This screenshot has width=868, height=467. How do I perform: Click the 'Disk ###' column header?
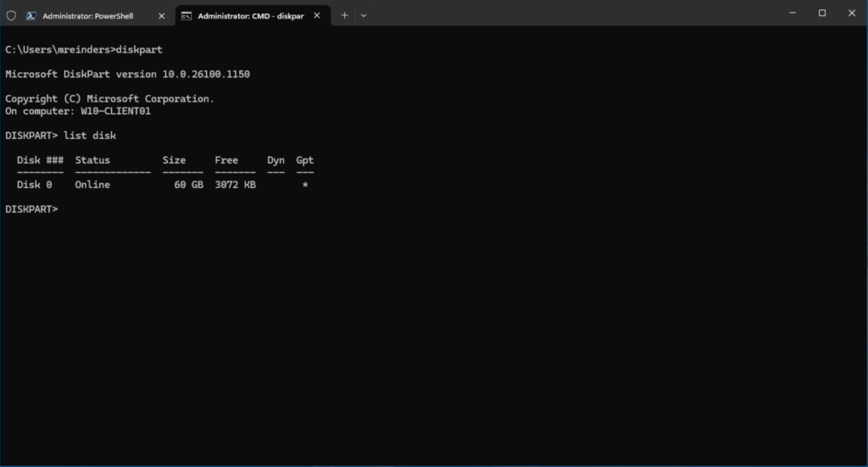coord(40,160)
